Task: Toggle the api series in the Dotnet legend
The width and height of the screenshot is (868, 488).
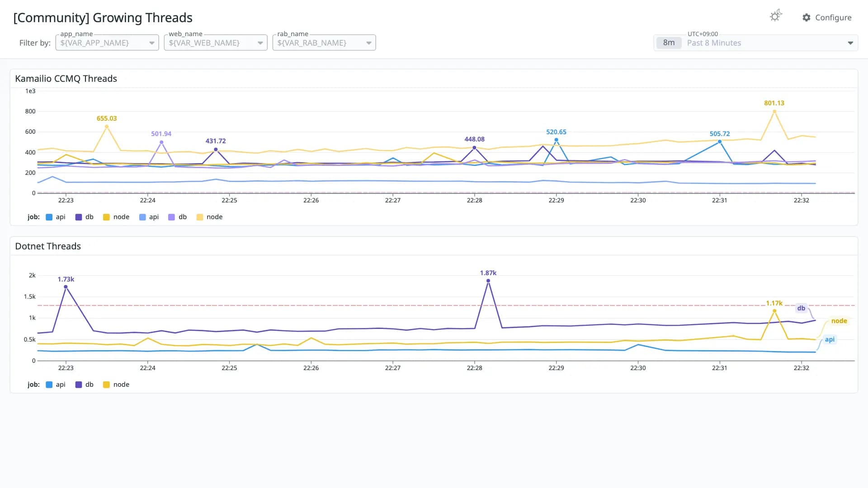Action: click(x=56, y=385)
